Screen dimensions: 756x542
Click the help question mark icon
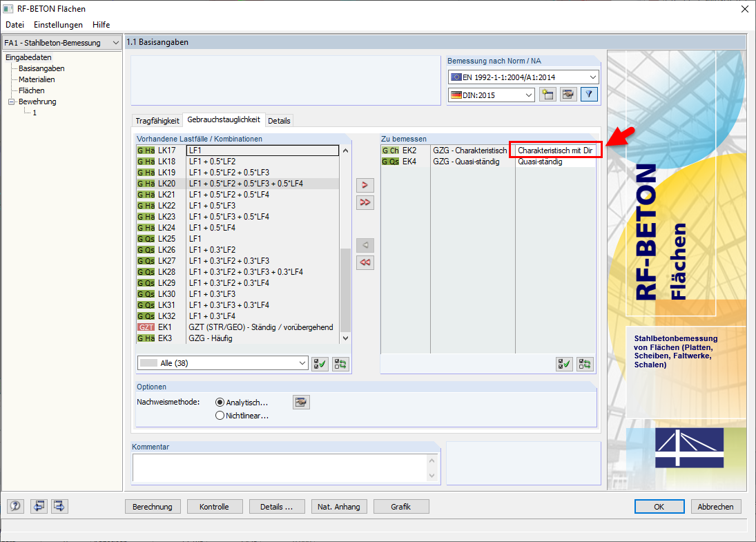click(x=14, y=506)
